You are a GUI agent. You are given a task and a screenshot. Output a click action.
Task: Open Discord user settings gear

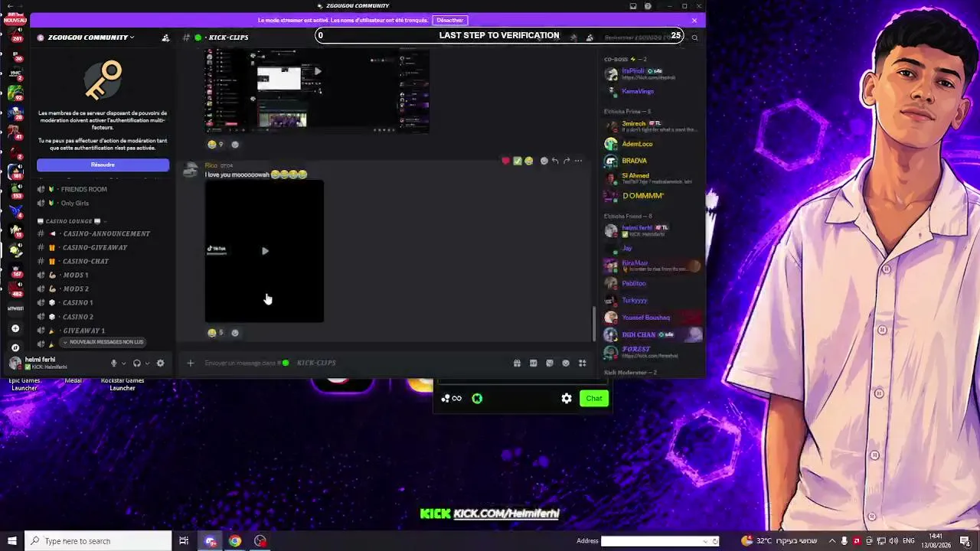pyautogui.click(x=160, y=364)
